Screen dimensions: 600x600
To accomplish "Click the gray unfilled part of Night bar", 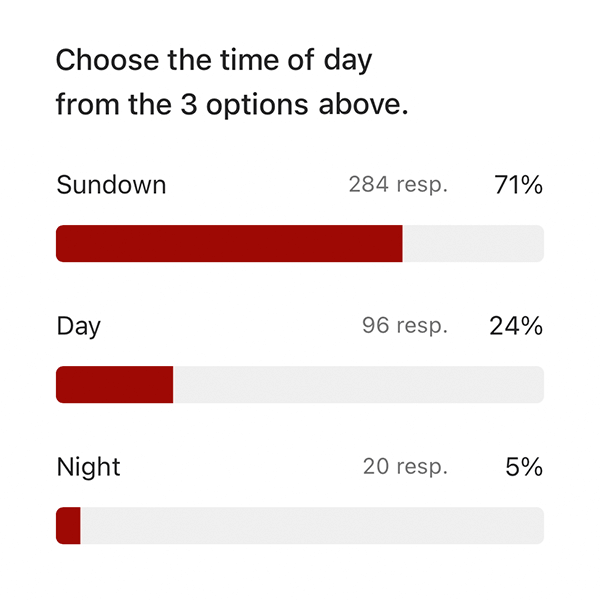I will tap(312, 526).
